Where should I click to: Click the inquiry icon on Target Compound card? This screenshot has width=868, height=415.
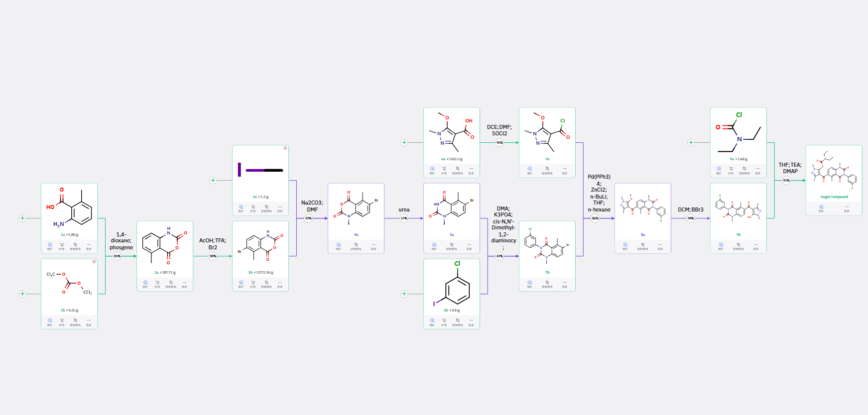(821, 207)
